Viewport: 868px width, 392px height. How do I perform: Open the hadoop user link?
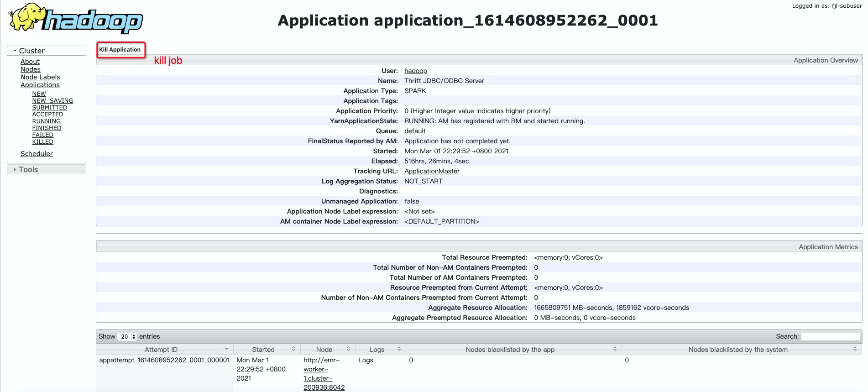tap(416, 71)
